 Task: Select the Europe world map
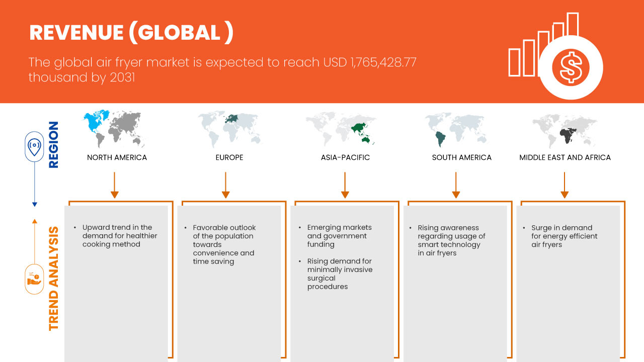[229, 129]
